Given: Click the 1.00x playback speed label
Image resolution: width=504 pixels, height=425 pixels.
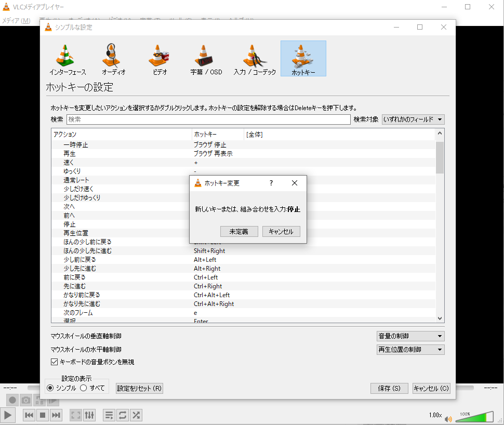Looking at the screenshot, I should point(435,415).
